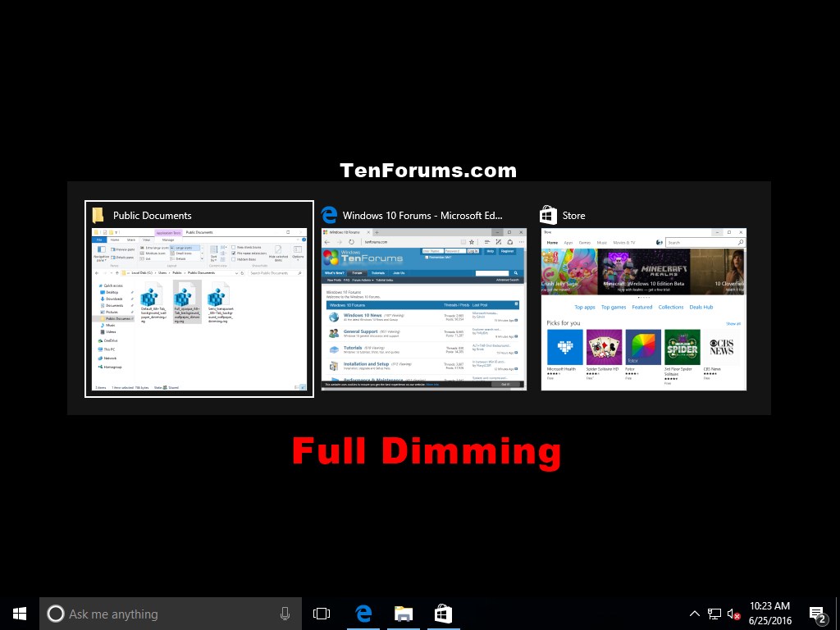840x630 pixels.
Task: Click the folder icon beside Public Documents title
Action: (x=98, y=215)
